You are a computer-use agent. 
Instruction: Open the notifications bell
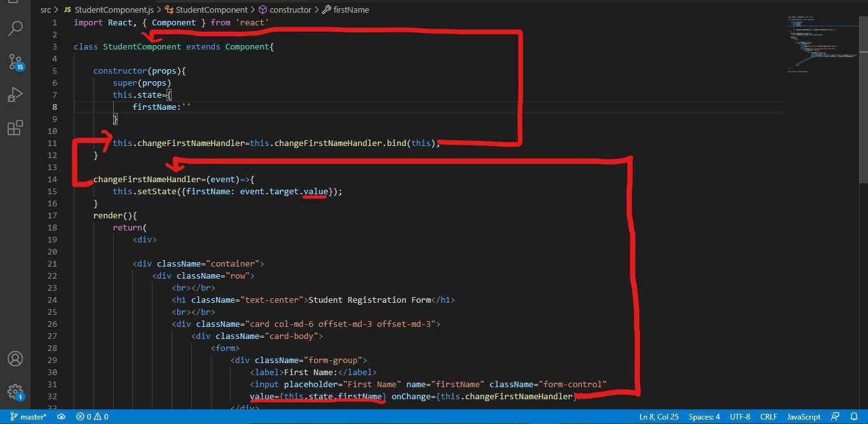pyautogui.click(x=855, y=417)
